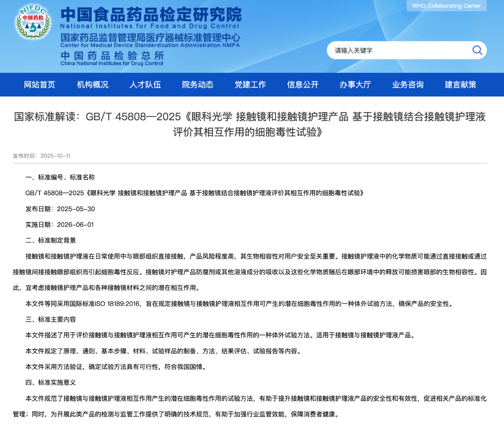Click the 中国药品检验总所 header text
The image size is (504, 427).
(112, 55)
